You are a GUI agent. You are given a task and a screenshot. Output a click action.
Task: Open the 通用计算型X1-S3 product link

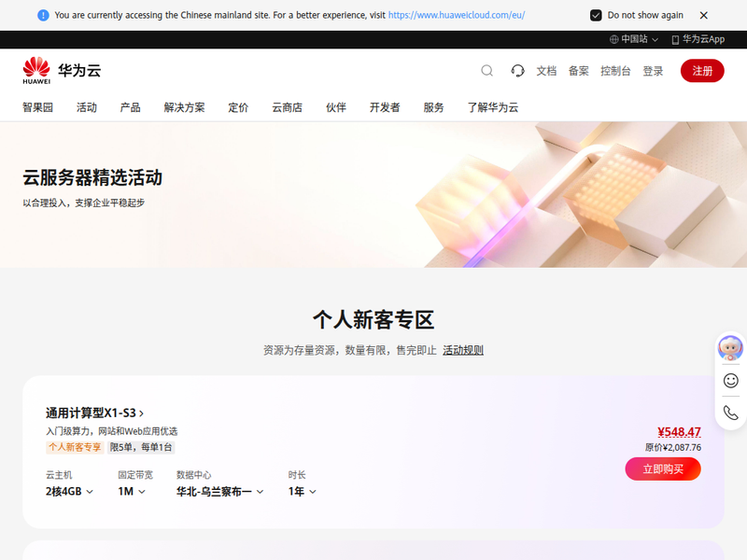pos(94,413)
